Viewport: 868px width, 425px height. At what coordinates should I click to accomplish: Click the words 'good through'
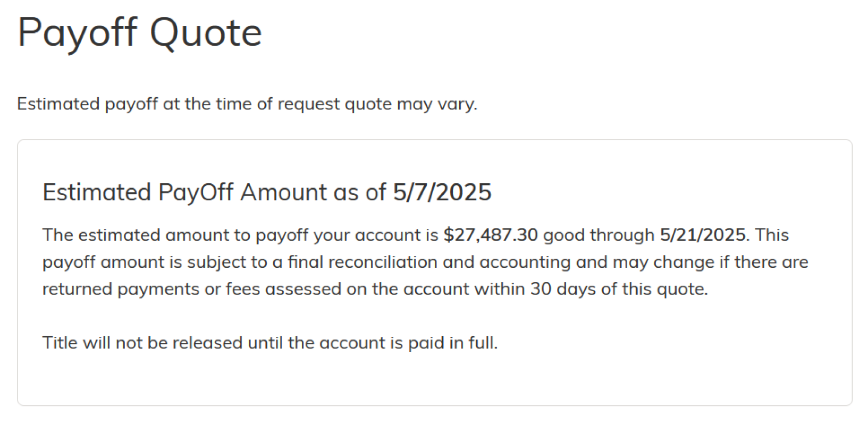coord(599,235)
